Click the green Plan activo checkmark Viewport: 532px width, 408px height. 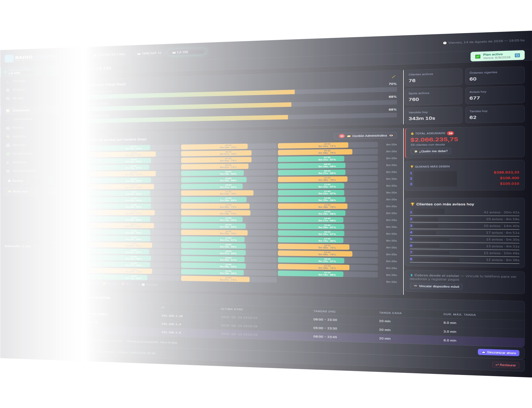pos(478,57)
